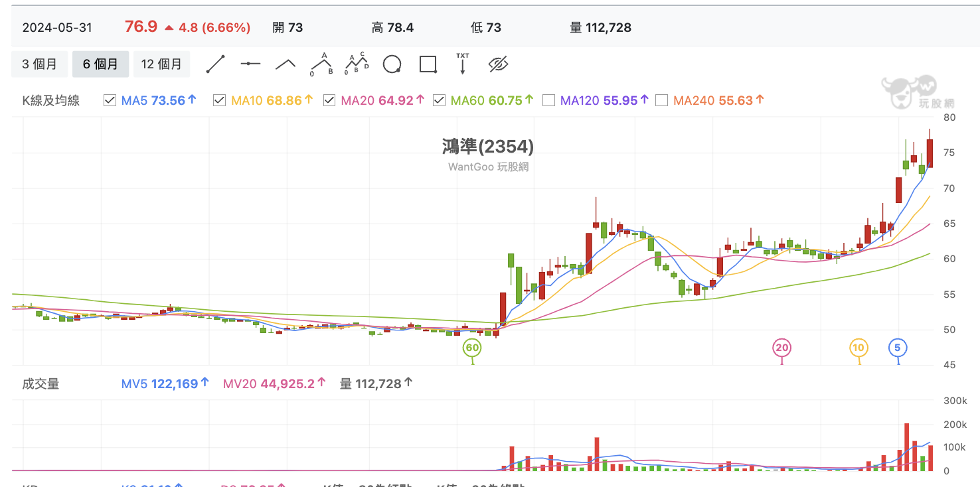Toggle the hide drawings eye icon
Screen dimensions: 980x487
498,64
